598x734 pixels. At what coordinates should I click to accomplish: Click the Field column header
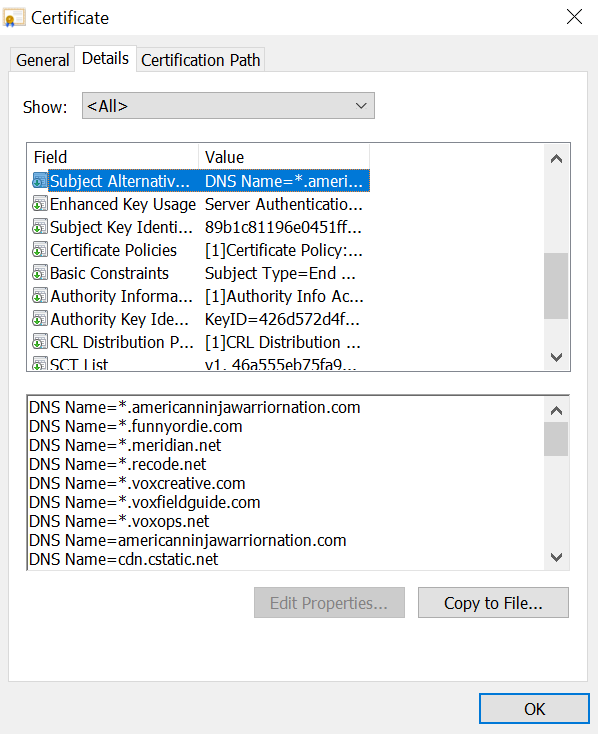113,157
